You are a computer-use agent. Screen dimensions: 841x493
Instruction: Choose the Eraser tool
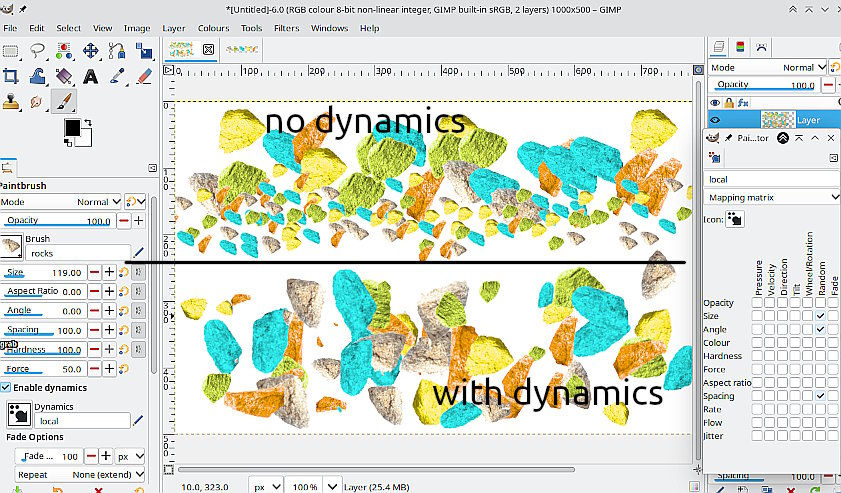(142, 76)
